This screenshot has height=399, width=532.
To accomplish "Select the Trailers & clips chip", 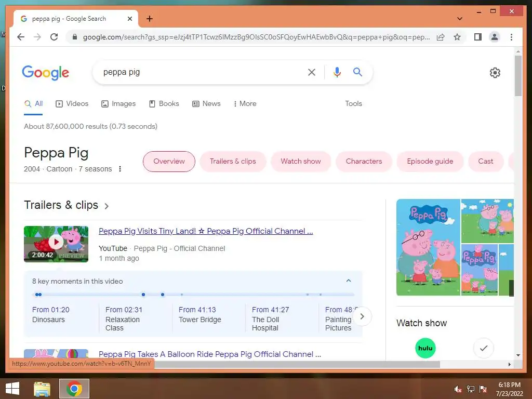I will (233, 162).
